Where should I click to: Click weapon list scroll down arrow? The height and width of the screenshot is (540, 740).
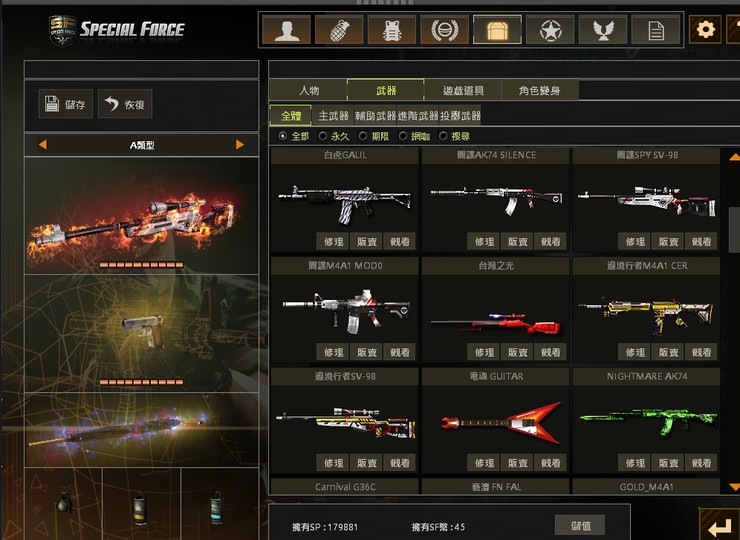coord(734,487)
